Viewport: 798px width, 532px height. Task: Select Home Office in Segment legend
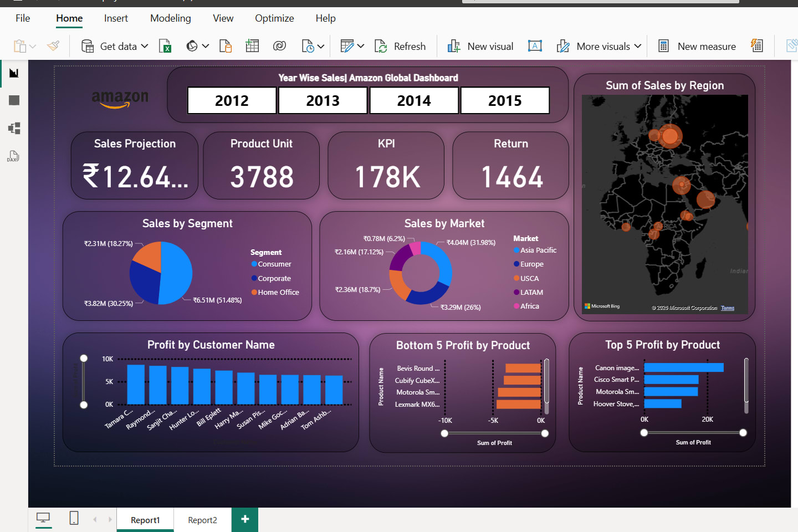tap(275, 292)
